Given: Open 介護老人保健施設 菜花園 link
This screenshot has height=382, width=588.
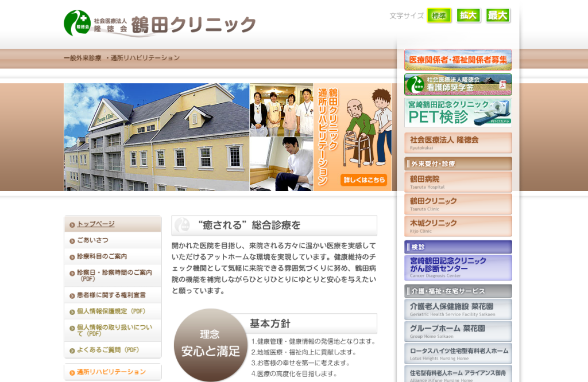Looking at the screenshot, I should (458, 309).
